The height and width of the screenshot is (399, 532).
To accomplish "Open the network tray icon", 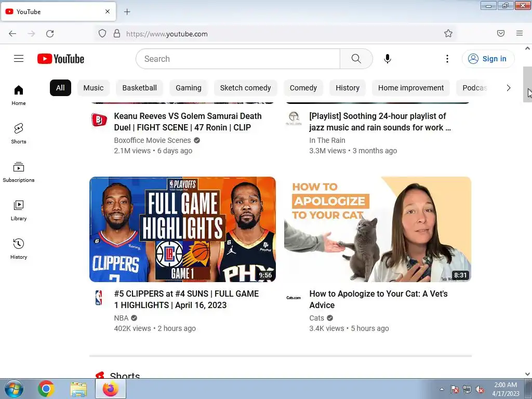I will (467, 389).
